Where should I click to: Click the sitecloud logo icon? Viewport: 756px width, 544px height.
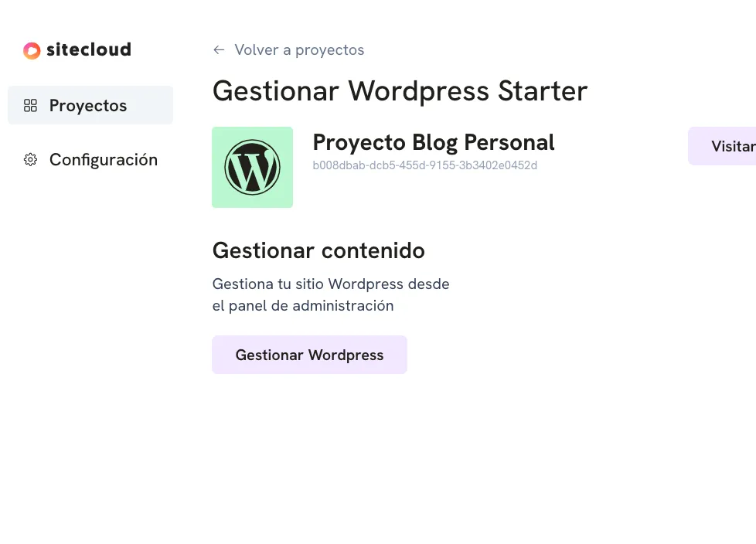tap(32, 50)
